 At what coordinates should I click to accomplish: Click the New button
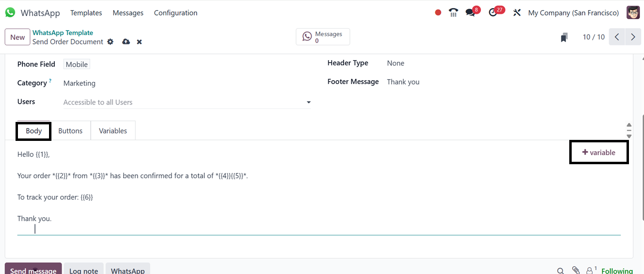point(17,37)
